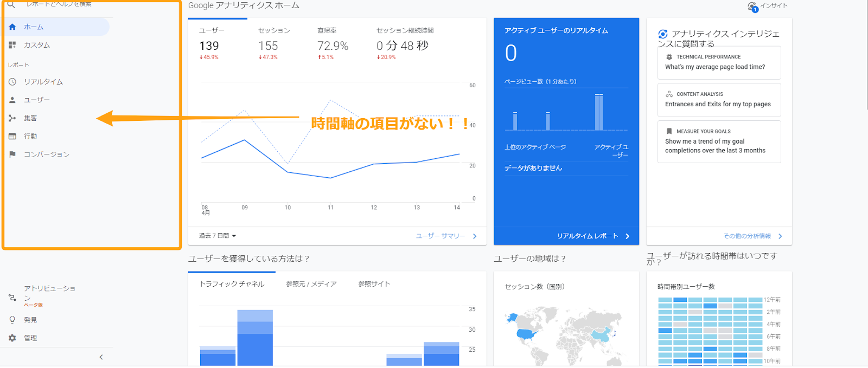Select the セッション継続時間 metric tab
This screenshot has height=368, width=868.
pyautogui.click(x=405, y=43)
